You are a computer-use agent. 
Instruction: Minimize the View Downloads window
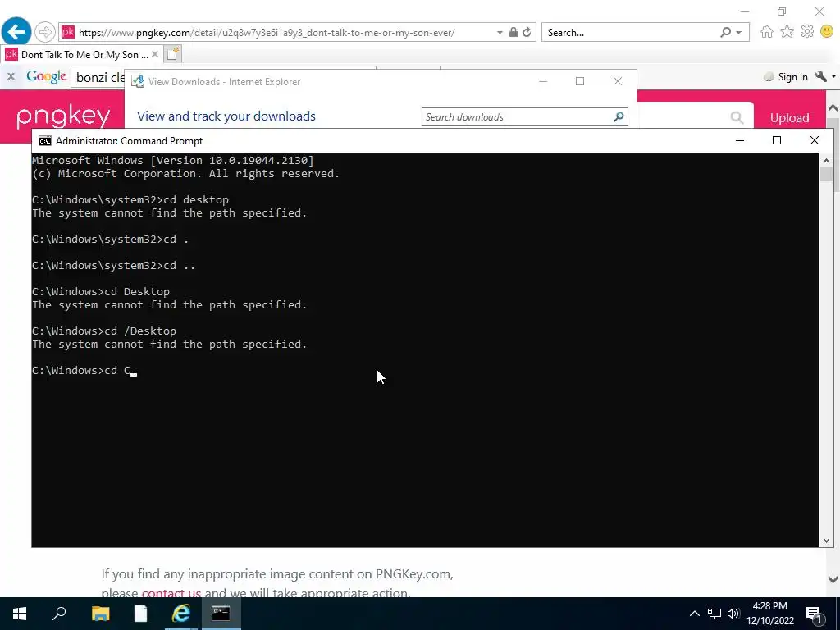click(543, 81)
